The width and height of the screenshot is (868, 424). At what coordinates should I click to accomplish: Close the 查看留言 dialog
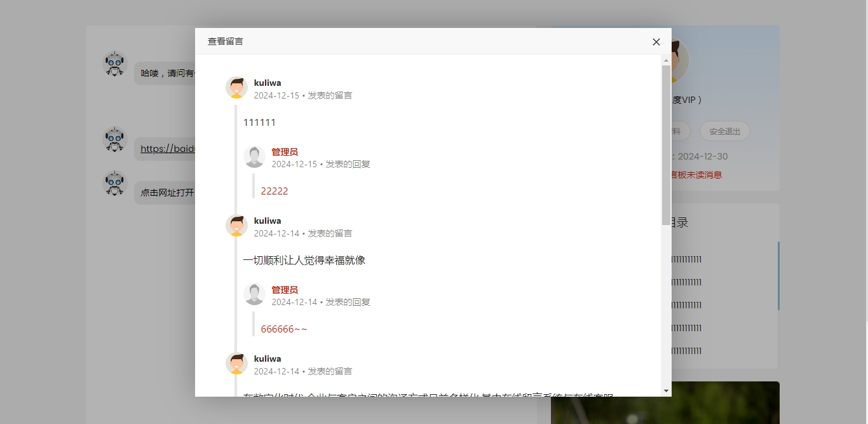coord(656,42)
